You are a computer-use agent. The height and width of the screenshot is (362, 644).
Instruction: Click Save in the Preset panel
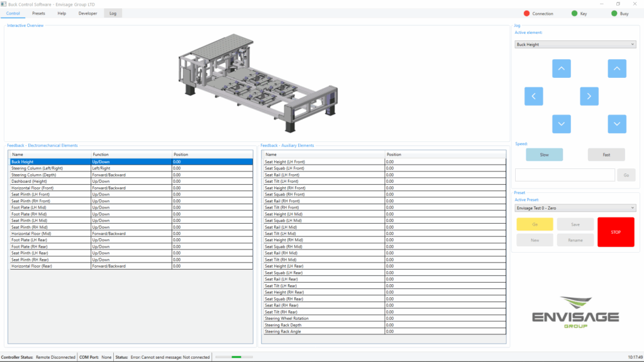click(575, 224)
